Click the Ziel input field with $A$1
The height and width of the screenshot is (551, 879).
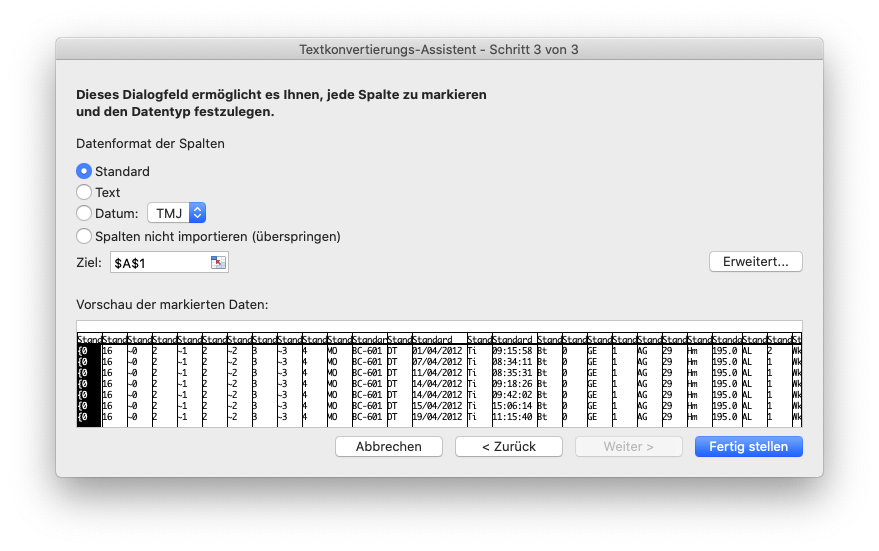pos(158,263)
